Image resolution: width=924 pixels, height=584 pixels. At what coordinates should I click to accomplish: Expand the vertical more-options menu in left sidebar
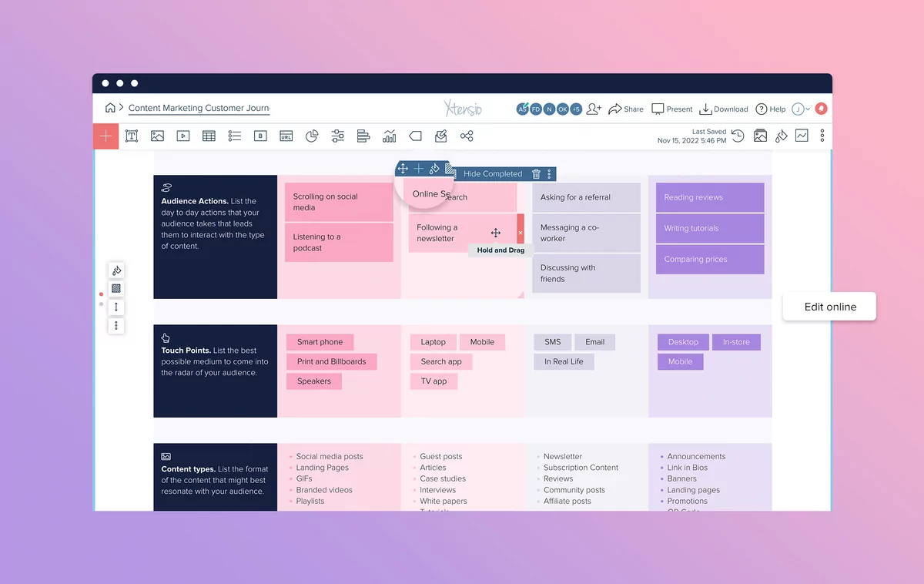click(115, 325)
